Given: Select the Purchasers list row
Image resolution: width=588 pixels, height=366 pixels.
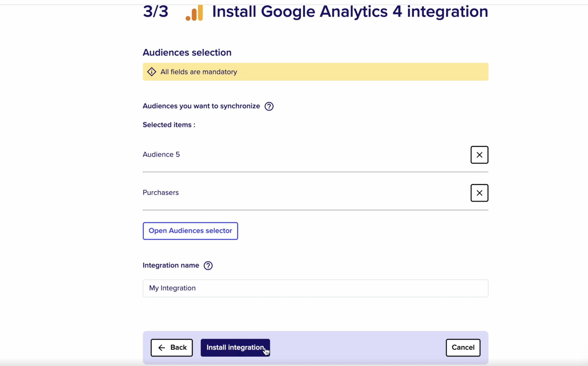Looking at the screenshot, I should pos(161,192).
